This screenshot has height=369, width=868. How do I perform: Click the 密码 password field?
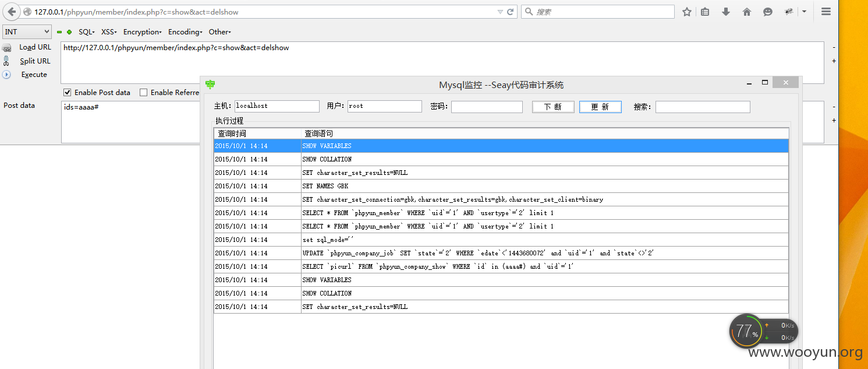click(487, 107)
